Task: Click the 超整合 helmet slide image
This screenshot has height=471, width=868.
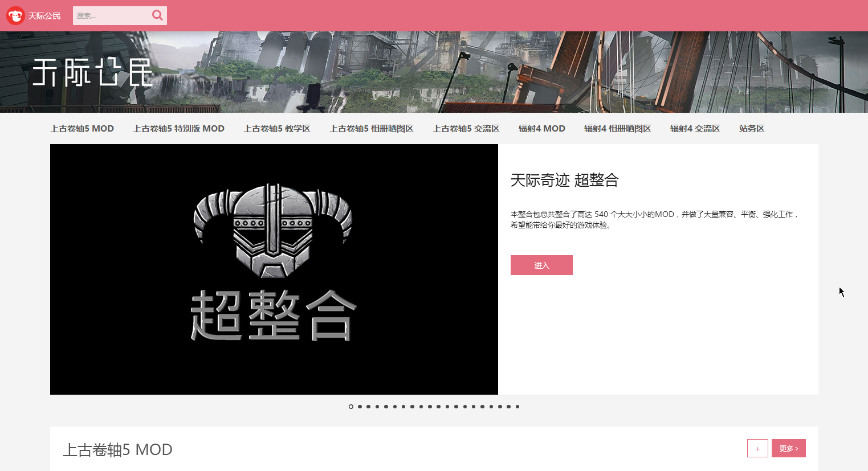Action: pyautogui.click(x=274, y=269)
